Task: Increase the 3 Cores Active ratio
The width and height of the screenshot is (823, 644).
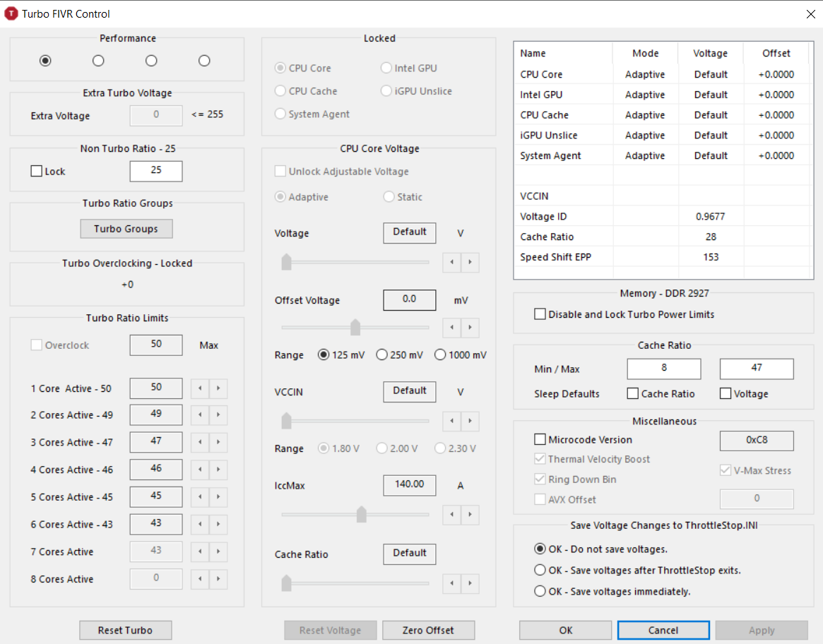Action: click(218, 442)
